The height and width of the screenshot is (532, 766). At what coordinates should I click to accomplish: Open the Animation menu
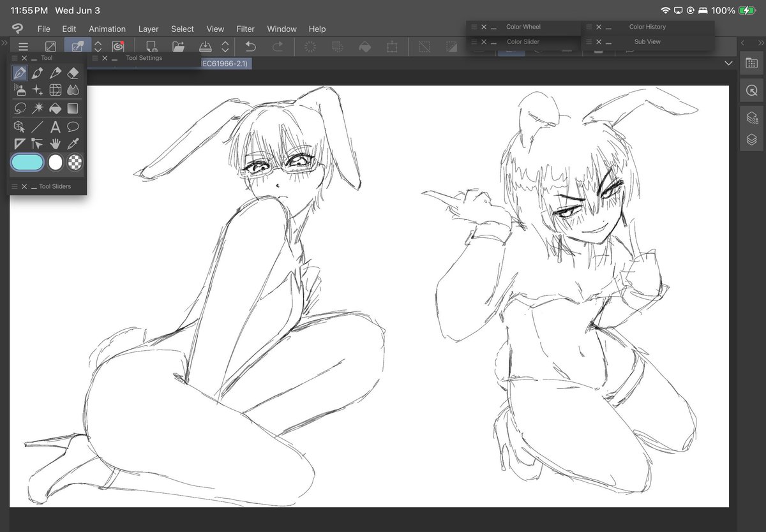[x=107, y=29]
